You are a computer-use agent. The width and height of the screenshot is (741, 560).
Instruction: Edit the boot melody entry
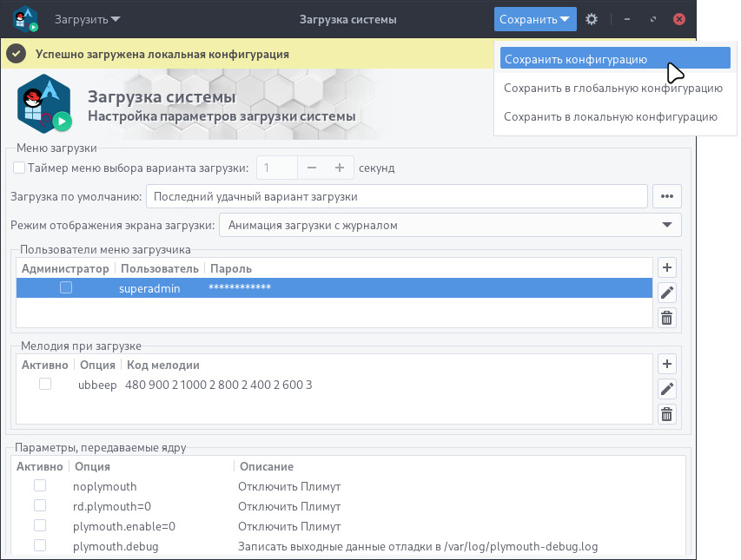click(x=667, y=389)
